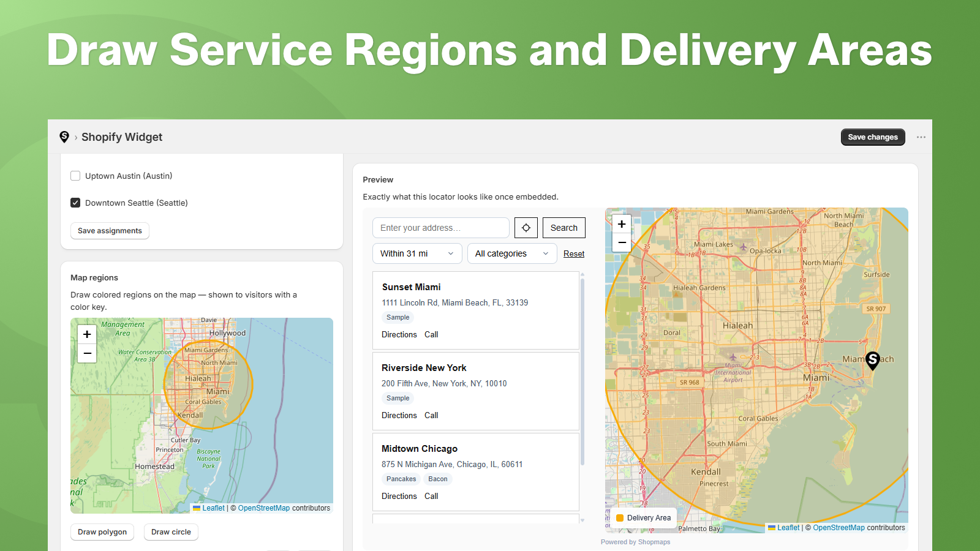Call the Riverside New York location
The width and height of the screenshot is (980, 551).
pos(431,416)
